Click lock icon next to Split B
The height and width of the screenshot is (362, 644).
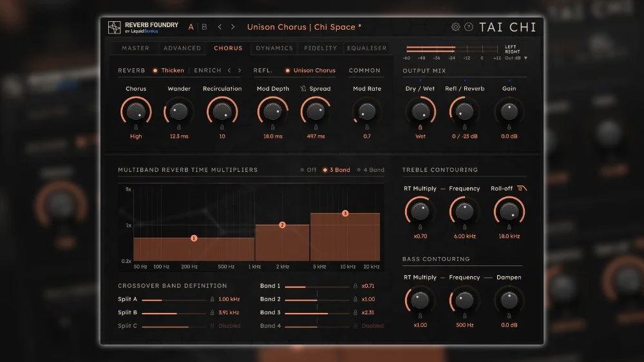pos(213,312)
